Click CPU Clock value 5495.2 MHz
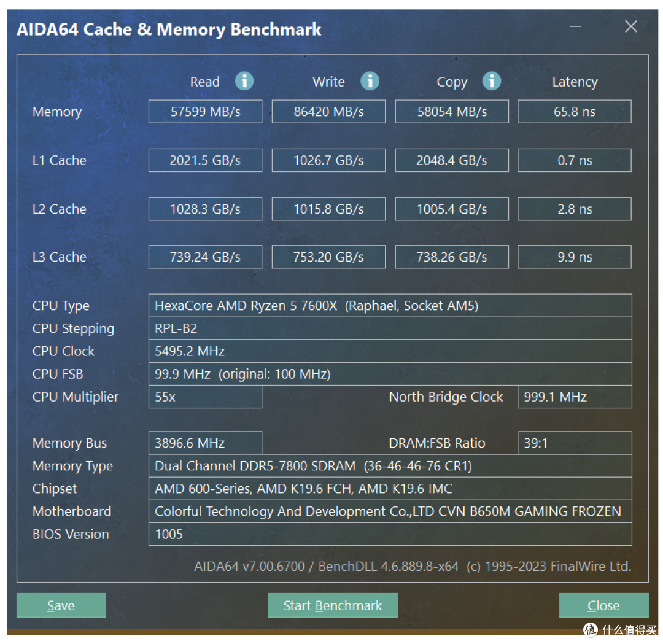 coord(390,351)
